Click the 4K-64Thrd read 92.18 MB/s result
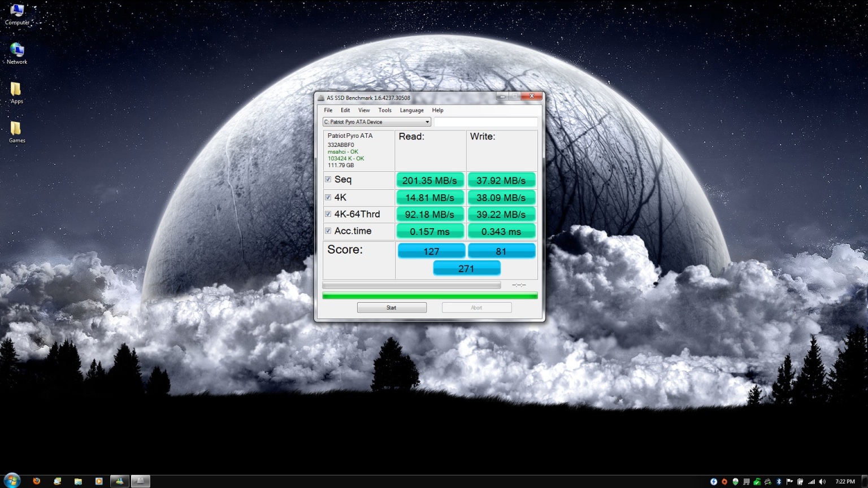The image size is (868, 488). (430, 214)
